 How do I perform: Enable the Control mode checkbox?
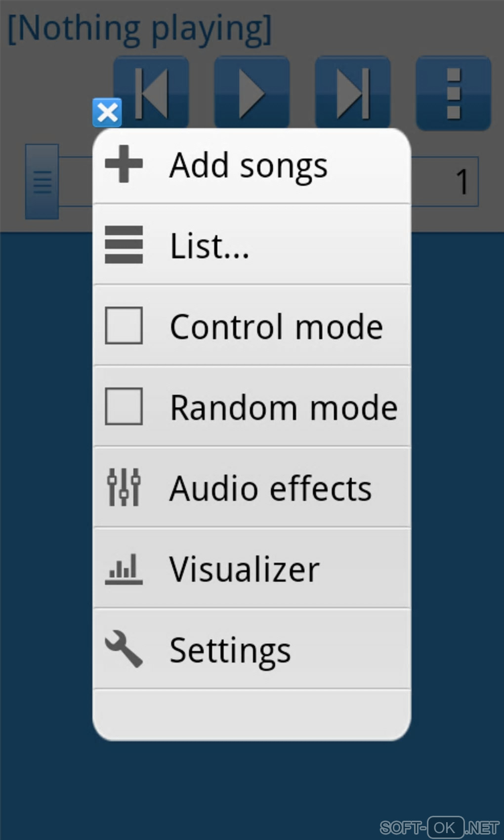[124, 326]
